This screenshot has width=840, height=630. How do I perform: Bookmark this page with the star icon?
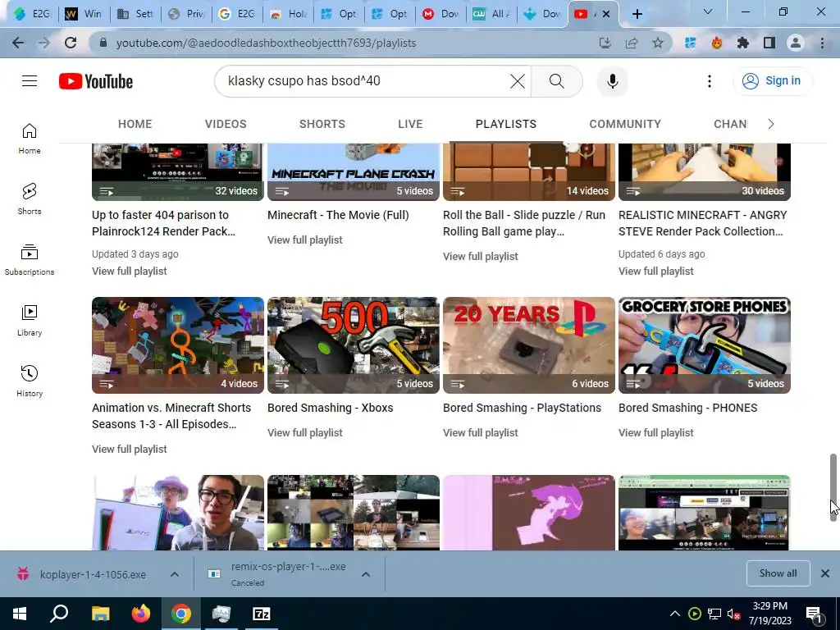658,43
